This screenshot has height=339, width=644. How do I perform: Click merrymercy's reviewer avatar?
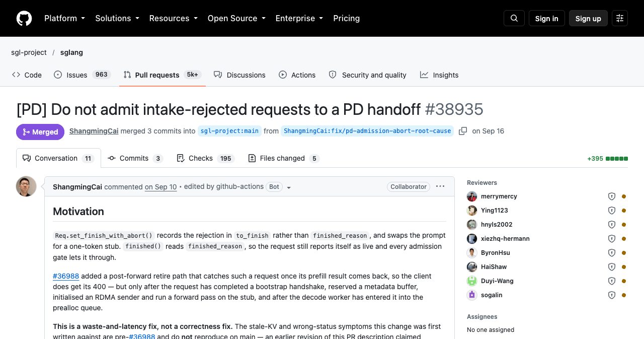click(472, 196)
